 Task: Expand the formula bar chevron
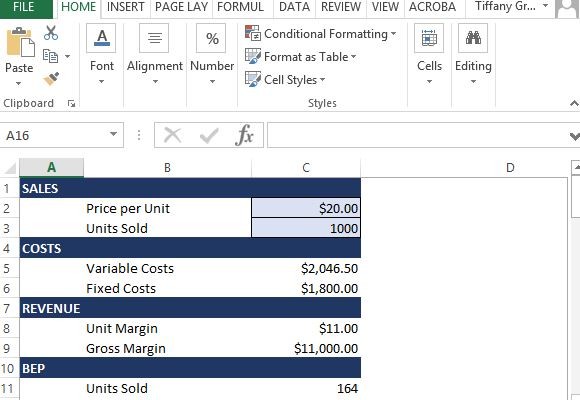(574, 136)
